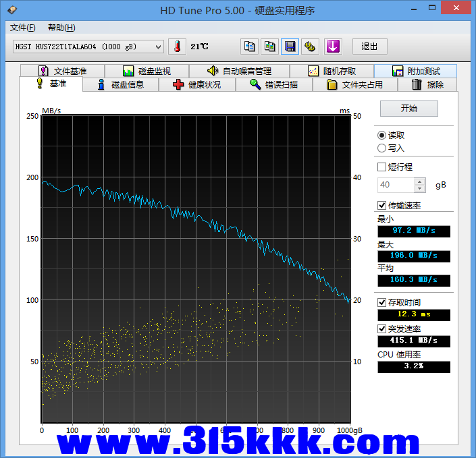Viewport: 476px width, 458px height.
Task: Open the 擦除 tab
Action: pyautogui.click(x=427, y=84)
